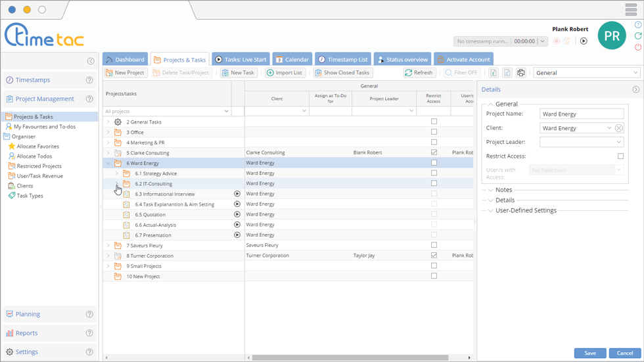Save the project details
Viewport: 644px width, 362px height.
pyautogui.click(x=590, y=353)
